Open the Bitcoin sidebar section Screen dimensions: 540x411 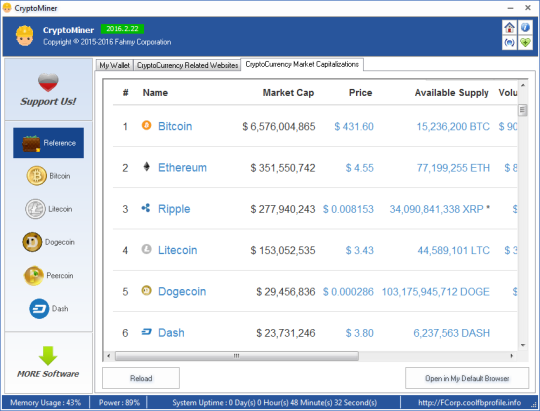(49, 176)
